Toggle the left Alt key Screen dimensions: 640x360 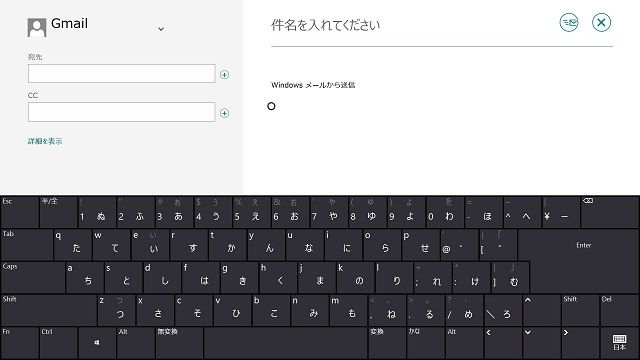[x=136, y=342]
